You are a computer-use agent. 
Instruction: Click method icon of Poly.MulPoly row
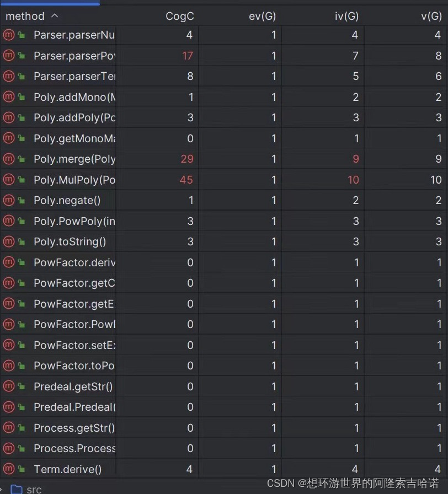(x=9, y=179)
